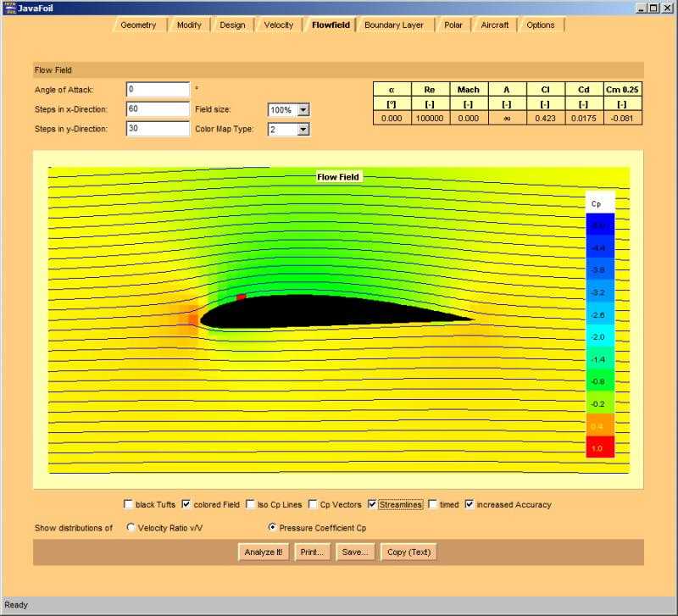Go to the Options tab
The width and height of the screenshot is (678, 616).
click(x=540, y=25)
